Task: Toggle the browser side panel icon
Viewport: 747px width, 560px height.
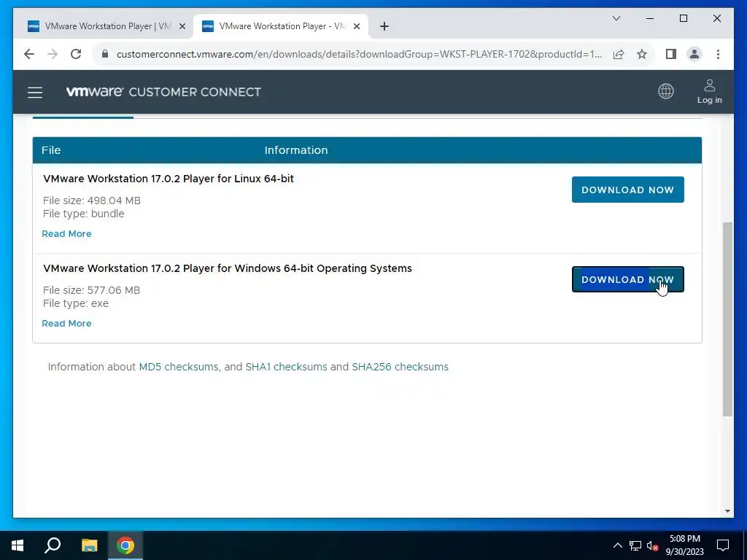Action: [x=671, y=54]
